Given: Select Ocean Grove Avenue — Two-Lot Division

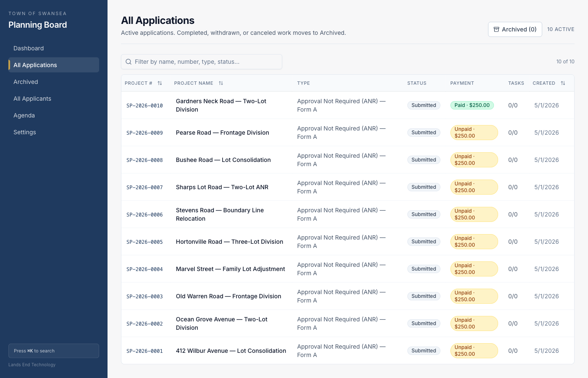Looking at the screenshot, I should [222, 323].
